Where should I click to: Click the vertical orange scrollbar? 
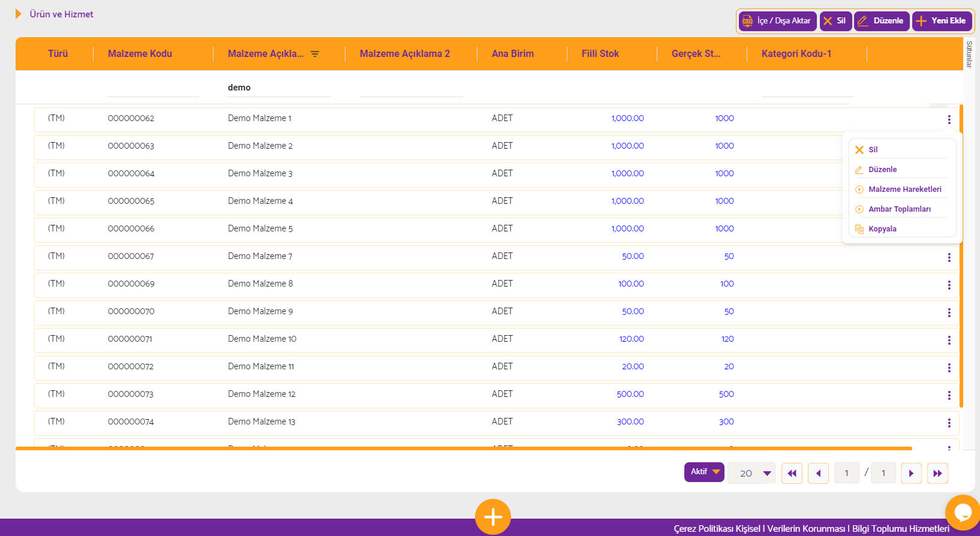pyautogui.click(x=961, y=256)
